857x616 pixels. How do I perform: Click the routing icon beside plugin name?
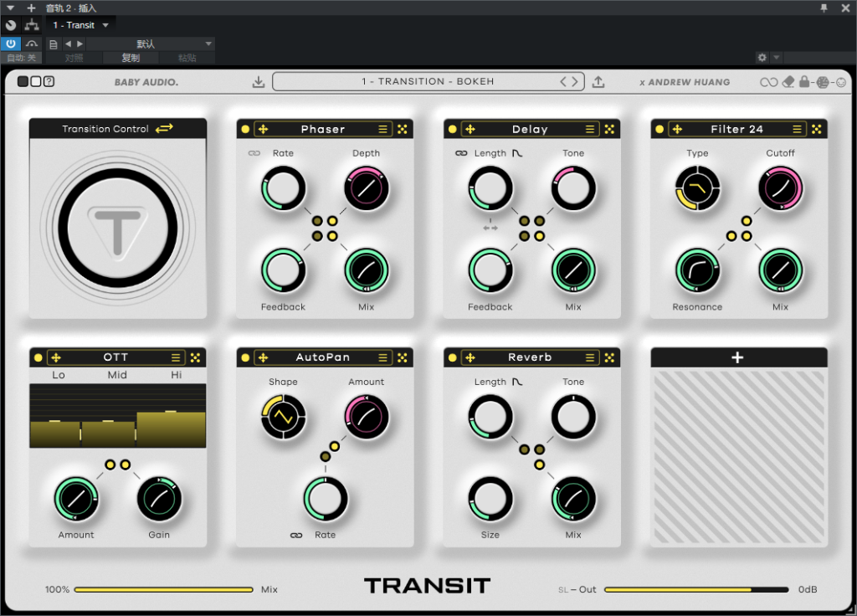click(x=32, y=25)
